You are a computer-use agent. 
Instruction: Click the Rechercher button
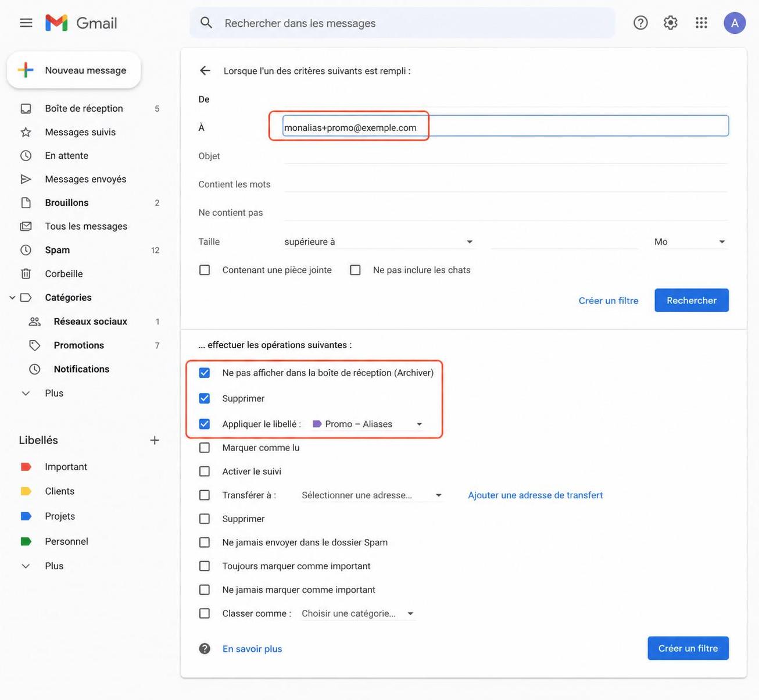692,301
